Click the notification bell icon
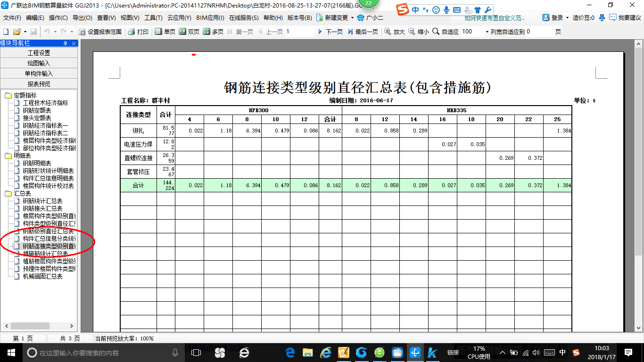The height and width of the screenshot is (362, 644). [x=602, y=18]
